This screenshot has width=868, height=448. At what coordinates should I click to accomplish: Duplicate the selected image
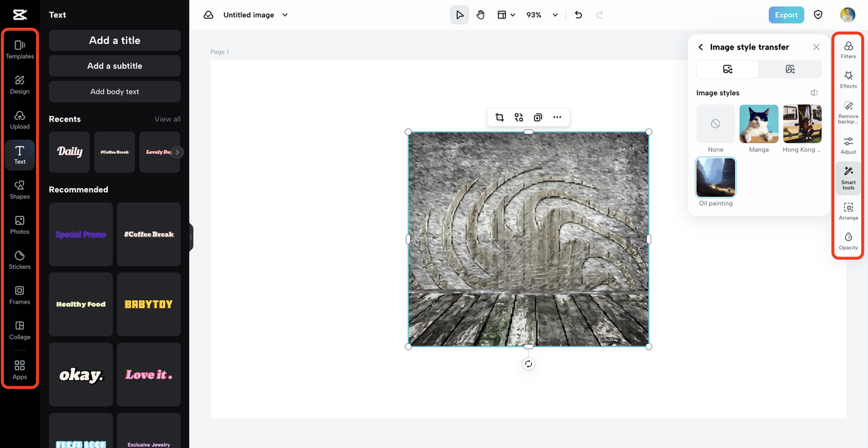[x=538, y=117]
